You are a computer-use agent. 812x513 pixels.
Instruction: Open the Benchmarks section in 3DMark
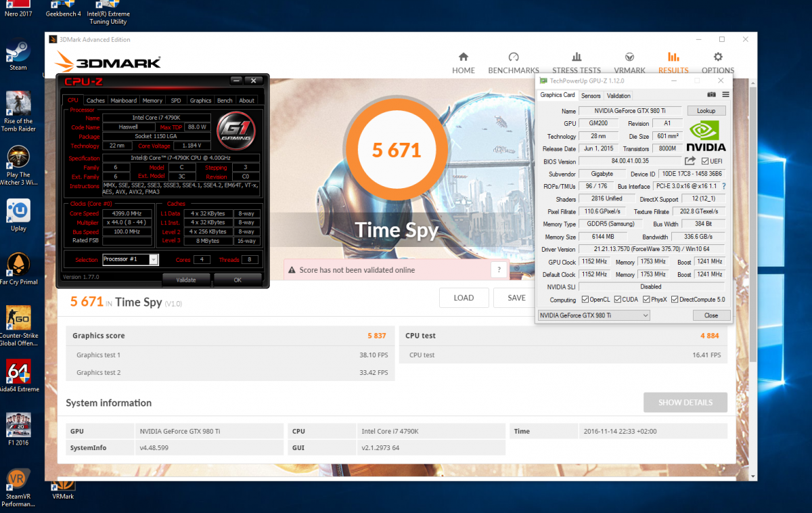[514, 62]
